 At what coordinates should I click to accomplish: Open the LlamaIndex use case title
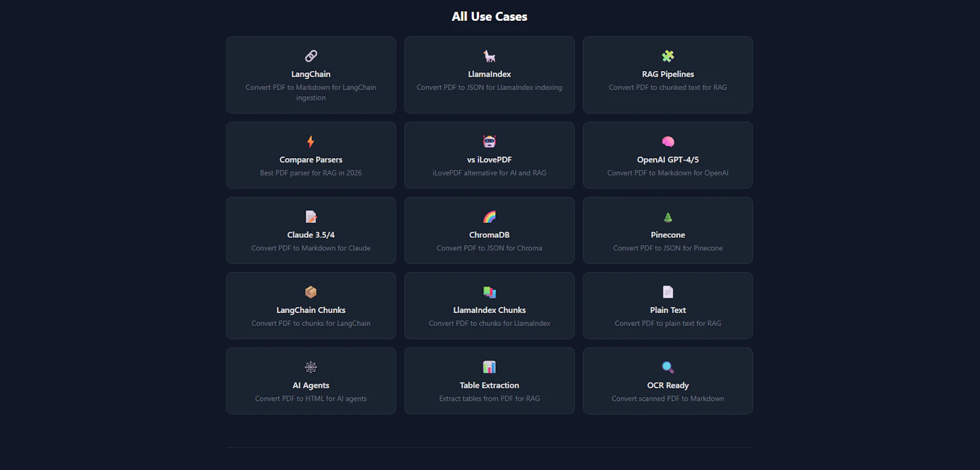point(489,74)
